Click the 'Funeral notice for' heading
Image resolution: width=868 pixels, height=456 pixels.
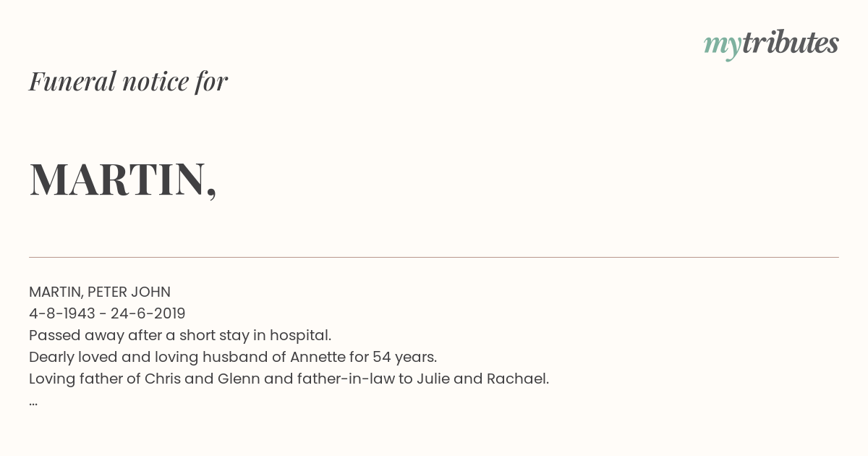pos(128,81)
